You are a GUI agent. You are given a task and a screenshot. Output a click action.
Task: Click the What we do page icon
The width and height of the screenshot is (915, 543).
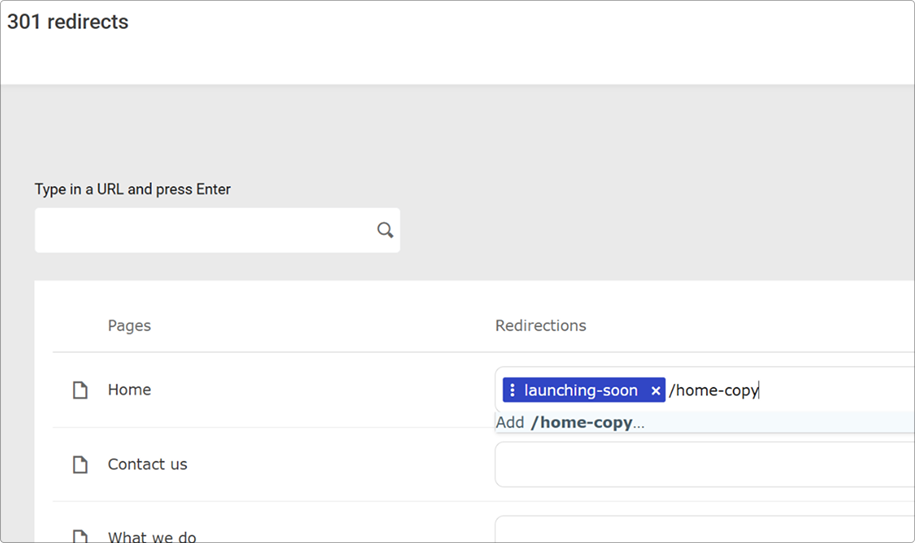pyautogui.click(x=80, y=537)
